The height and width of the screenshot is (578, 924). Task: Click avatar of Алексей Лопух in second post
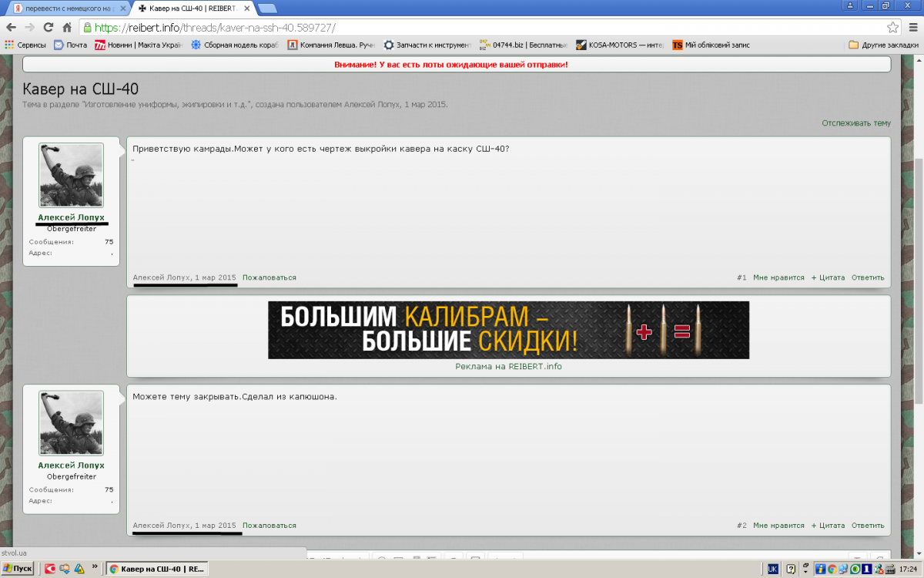tap(71, 423)
